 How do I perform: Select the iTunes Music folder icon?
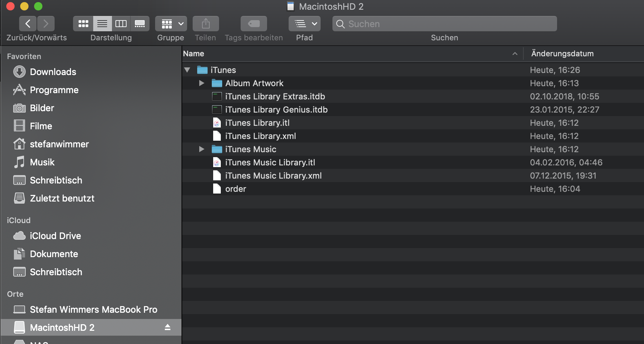pos(217,149)
